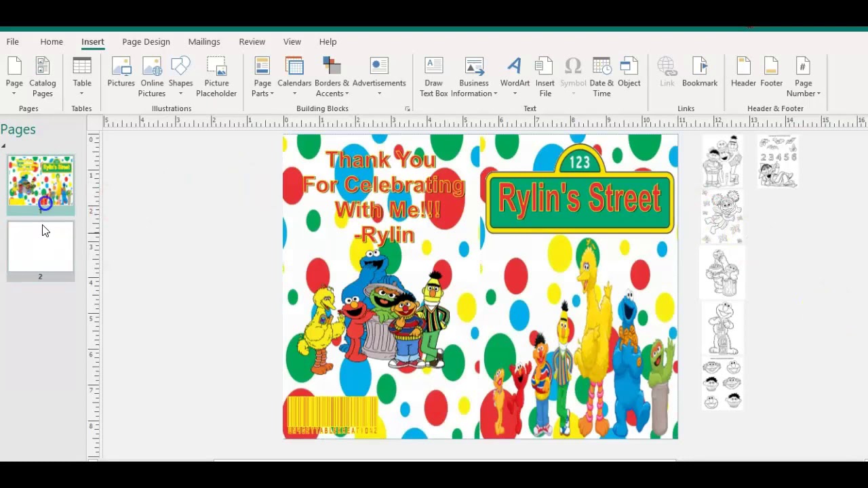
Task: Open Borders & Accents gallery
Action: (332, 77)
